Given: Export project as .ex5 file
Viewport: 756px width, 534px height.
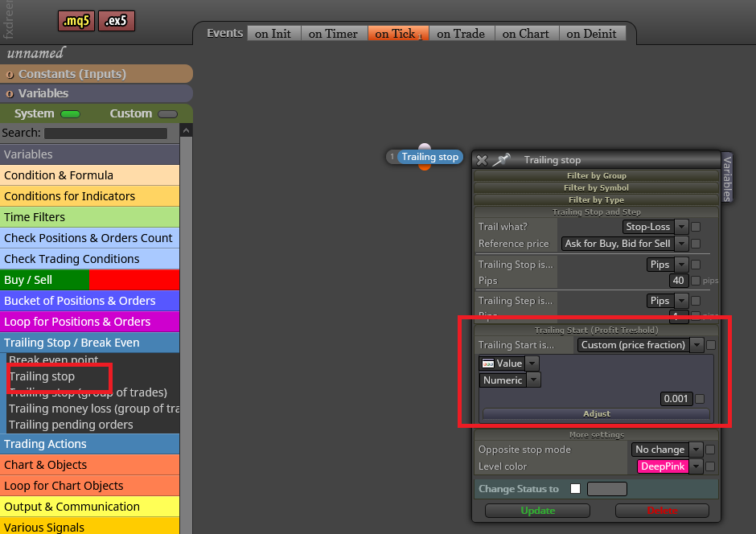Looking at the screenshot, I should 116,21.
